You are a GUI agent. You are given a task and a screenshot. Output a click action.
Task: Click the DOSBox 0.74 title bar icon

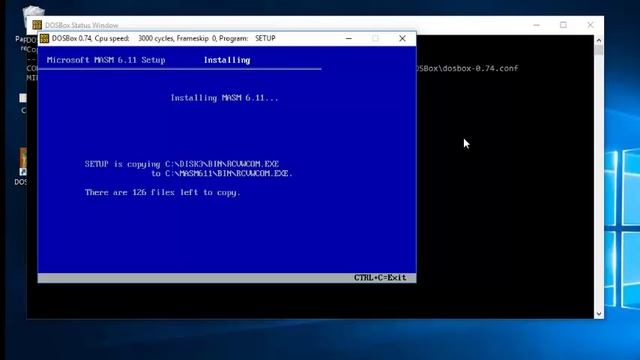coord(44,38)
